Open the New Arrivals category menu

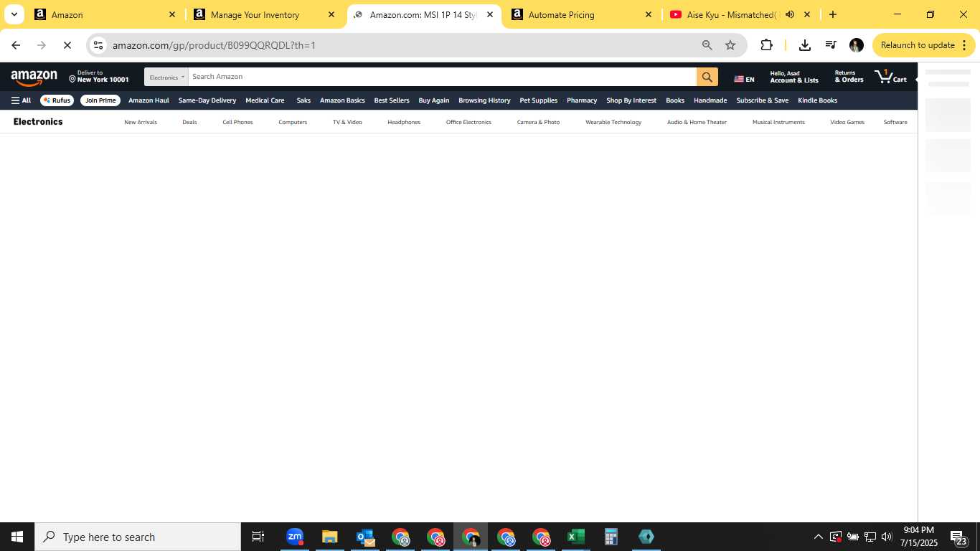click(x=141, y=122)
